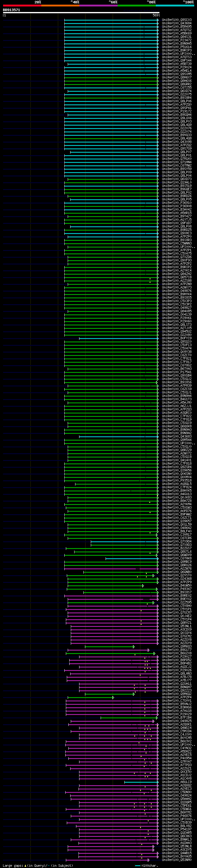This screenshot has height=868, width=197.
Task: Click the end position value 569
Action: click(x=155, y=15)
